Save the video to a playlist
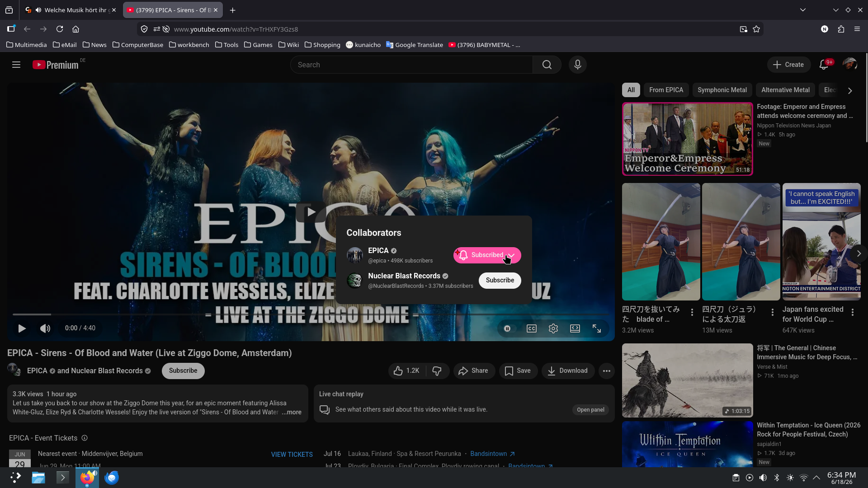868x488 pixels. 518,371
